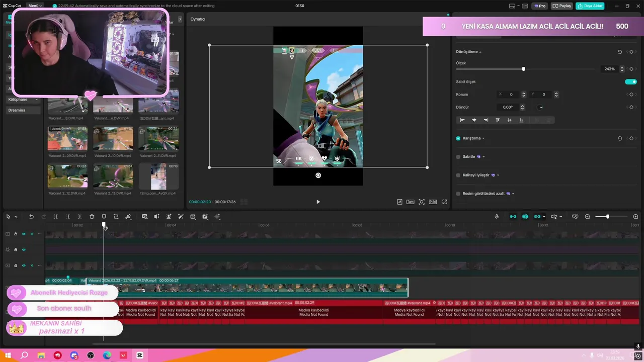This screenshot has width=644, height=362.
Task: Zoom out the timeline with minus magnifier
Action: click(x=587, y=217)
